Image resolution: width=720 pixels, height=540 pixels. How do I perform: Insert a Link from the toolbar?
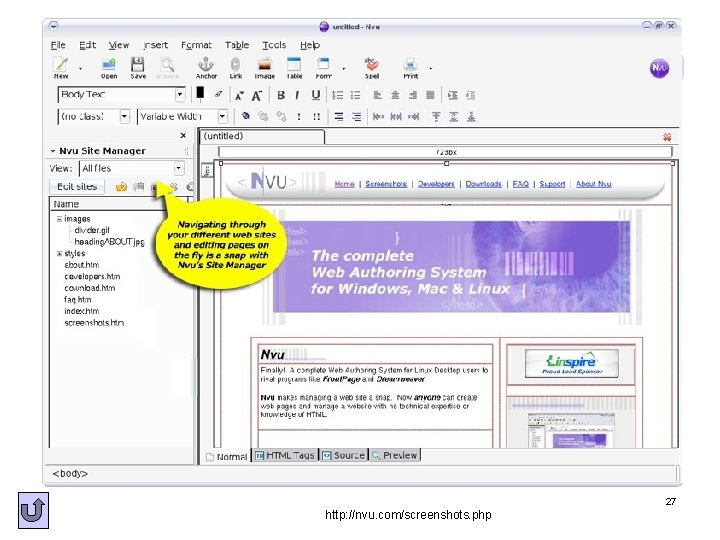coord(236,68)
